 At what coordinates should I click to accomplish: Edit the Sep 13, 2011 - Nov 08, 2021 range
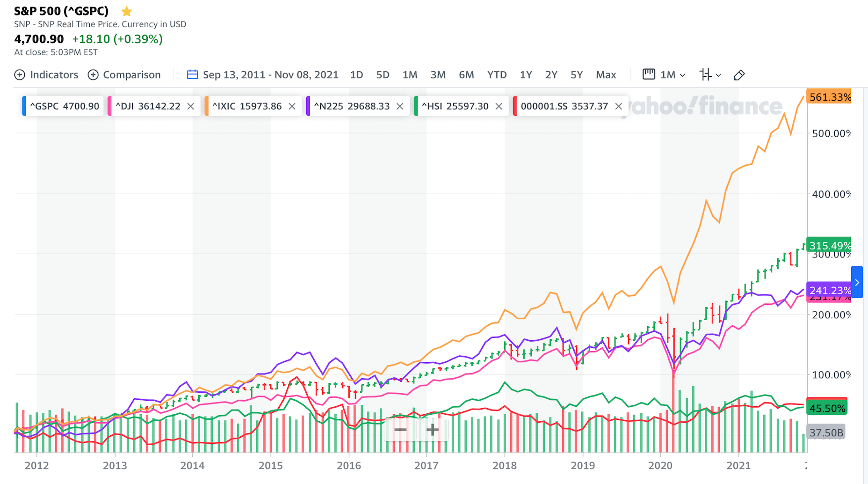tap(271, 75)
